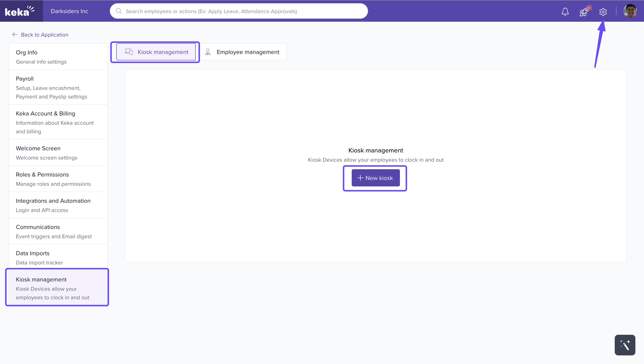The width and height of the screenshot is (644, 364).
Task: Open Payroll settings section
Action: 58,87
